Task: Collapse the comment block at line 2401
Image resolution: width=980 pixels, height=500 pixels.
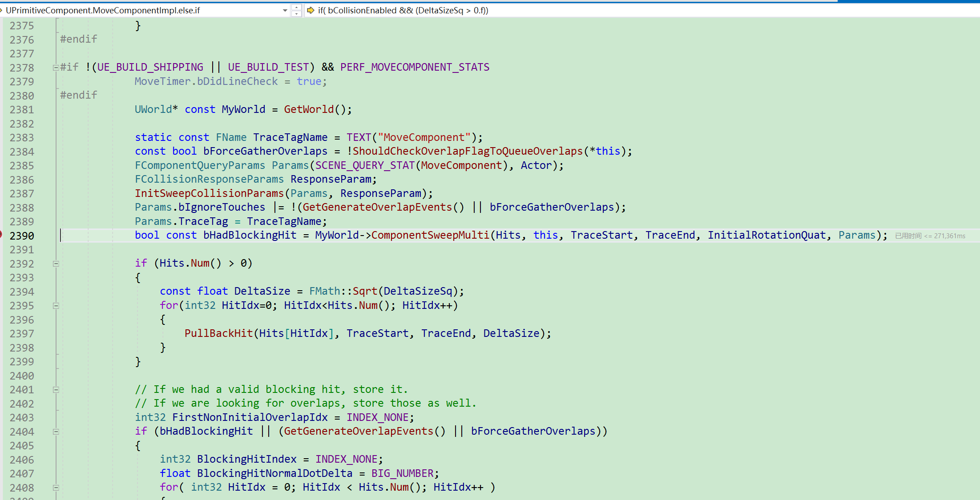Action: pyautogui.click(x=56, y=390)
